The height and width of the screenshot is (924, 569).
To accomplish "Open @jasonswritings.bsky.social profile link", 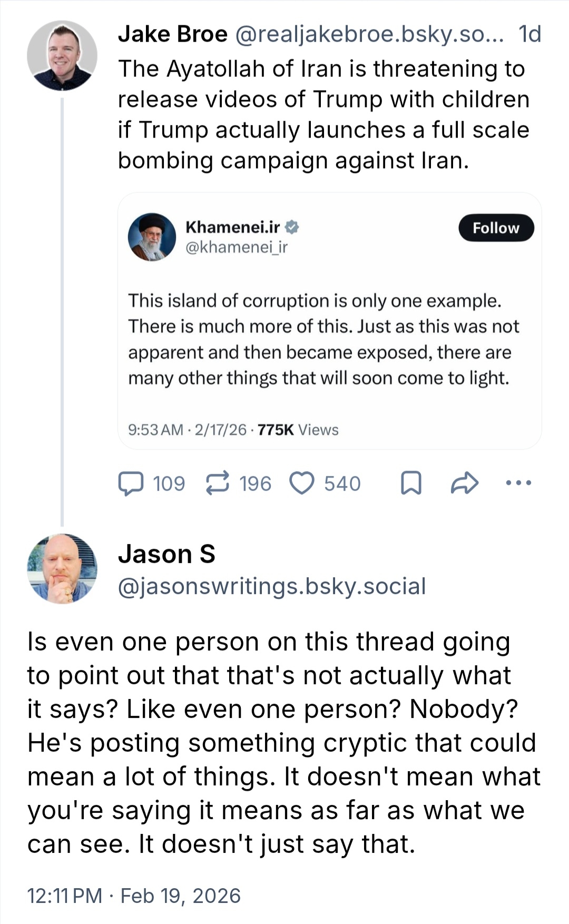I will pos(272,586).
